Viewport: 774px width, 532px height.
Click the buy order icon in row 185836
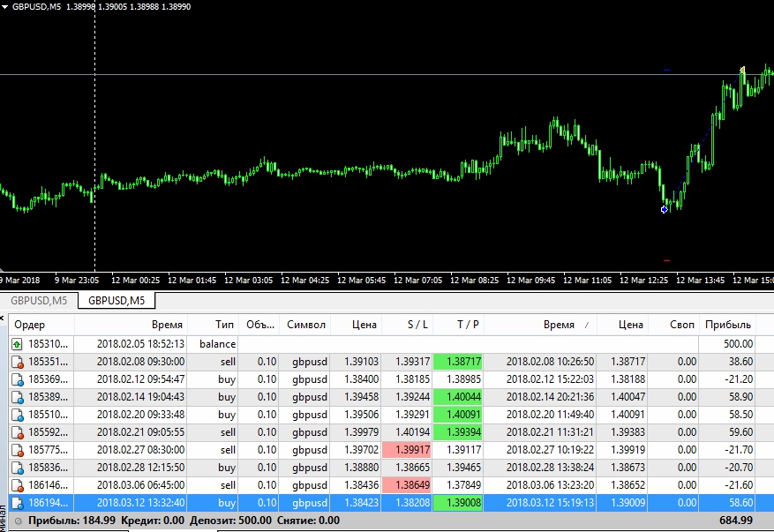pyautogui.click(x=17, y=468)
